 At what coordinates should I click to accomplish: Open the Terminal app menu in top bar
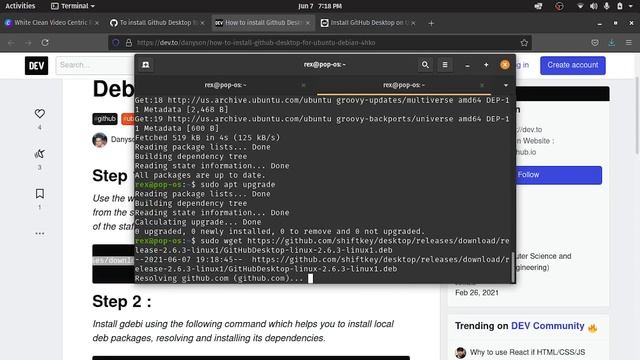click(73, 6)
